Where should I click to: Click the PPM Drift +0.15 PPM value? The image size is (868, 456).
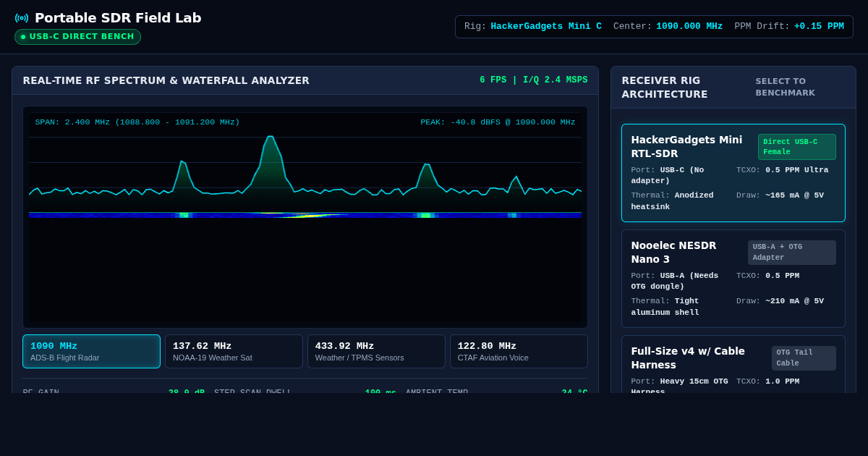819,27
